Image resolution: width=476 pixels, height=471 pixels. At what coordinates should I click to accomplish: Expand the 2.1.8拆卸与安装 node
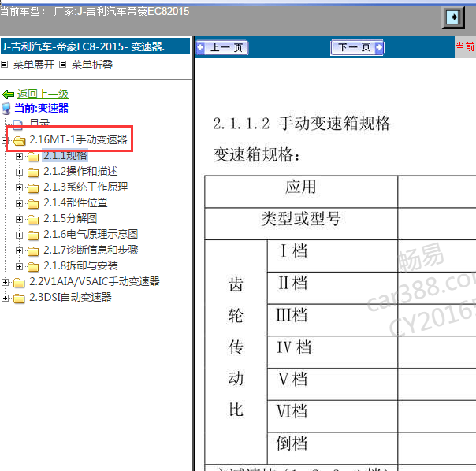click(19, 266)
